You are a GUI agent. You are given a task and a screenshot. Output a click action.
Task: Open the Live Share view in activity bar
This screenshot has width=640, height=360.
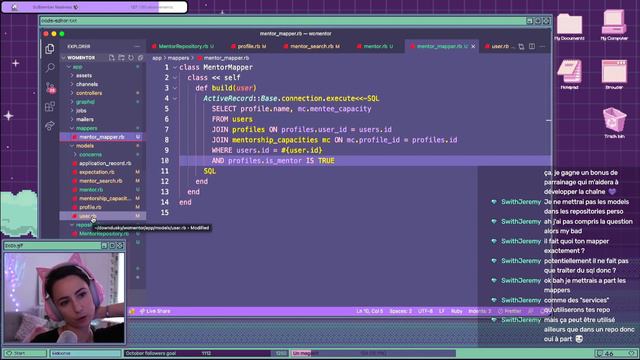(x=50, y=126)
